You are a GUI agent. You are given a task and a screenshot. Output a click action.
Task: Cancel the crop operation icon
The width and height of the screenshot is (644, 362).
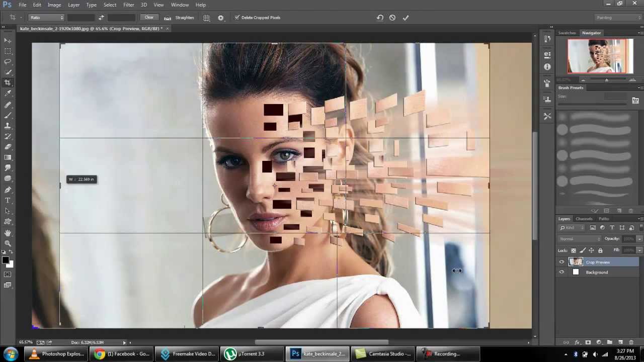[x=392, y=18]
